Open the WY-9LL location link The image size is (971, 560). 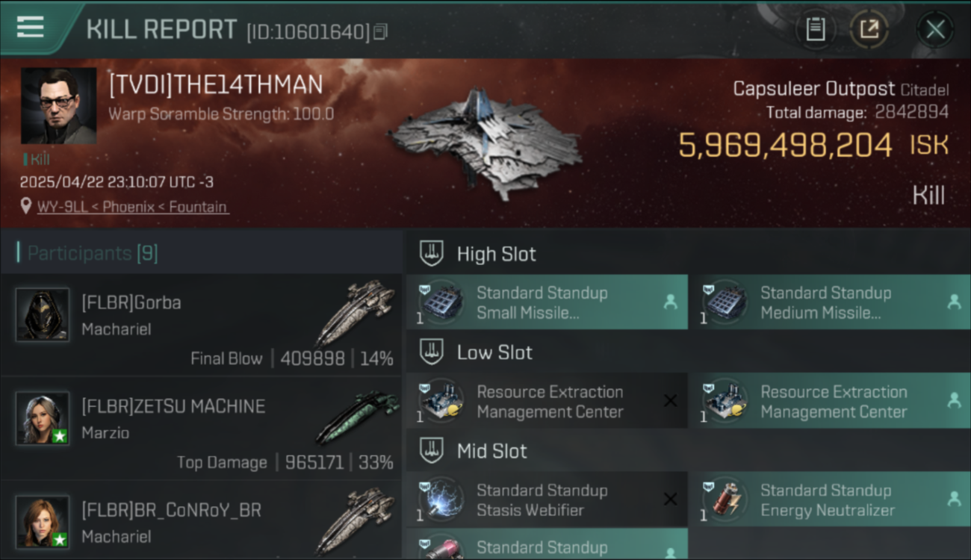click(x=133, y=207)
